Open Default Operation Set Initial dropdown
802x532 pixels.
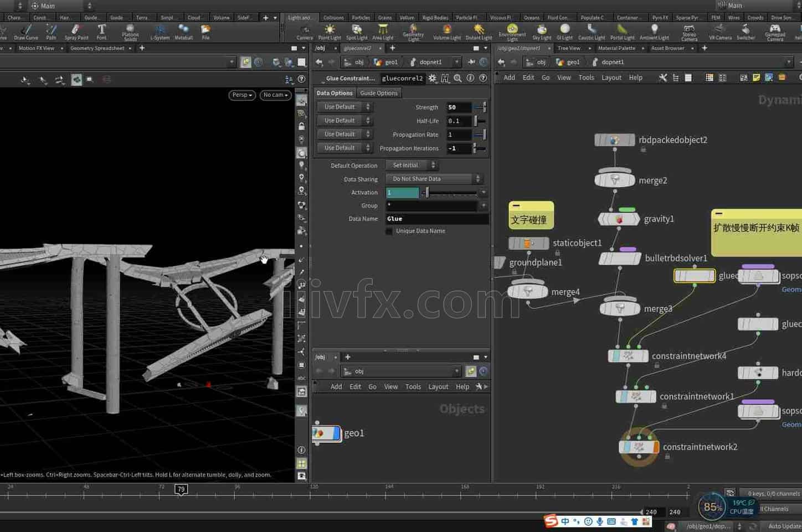point(412,165)
